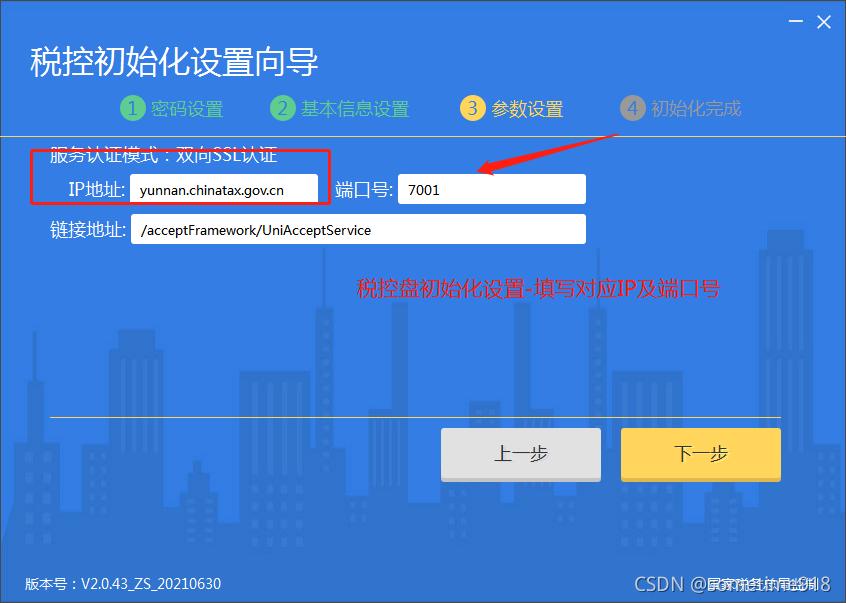Minimize the wizard window
The image size is (846, 603).
(794, 21)
